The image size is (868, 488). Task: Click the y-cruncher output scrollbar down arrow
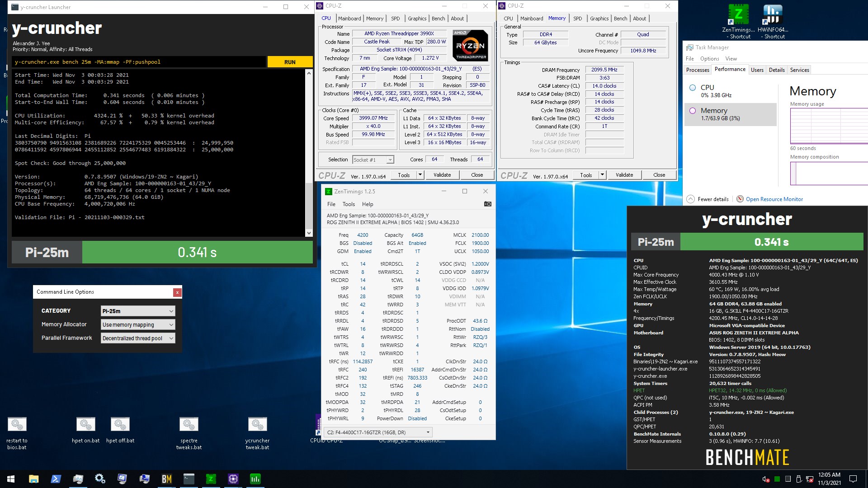pos(309,233)
